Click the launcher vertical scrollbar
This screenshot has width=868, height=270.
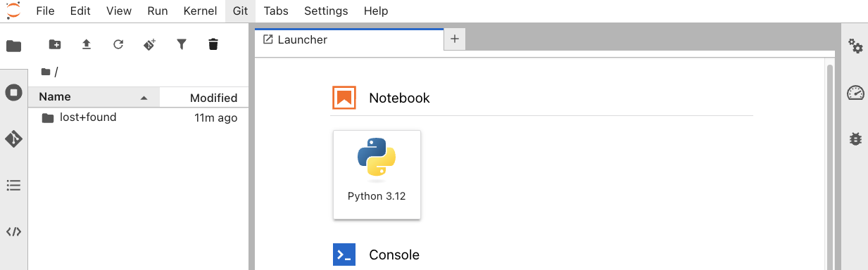pyautogui.click(x=830, y=167)
